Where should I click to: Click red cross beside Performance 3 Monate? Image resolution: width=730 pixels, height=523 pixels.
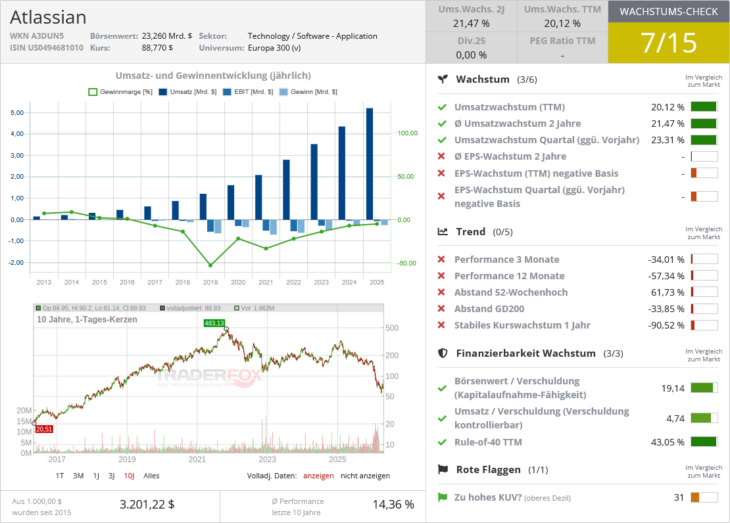tap(441, 259)
